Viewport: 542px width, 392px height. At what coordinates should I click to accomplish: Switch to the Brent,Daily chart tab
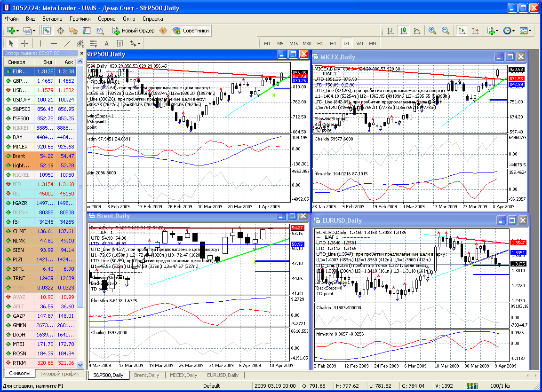pyautogui.click(x=147, y=375)
